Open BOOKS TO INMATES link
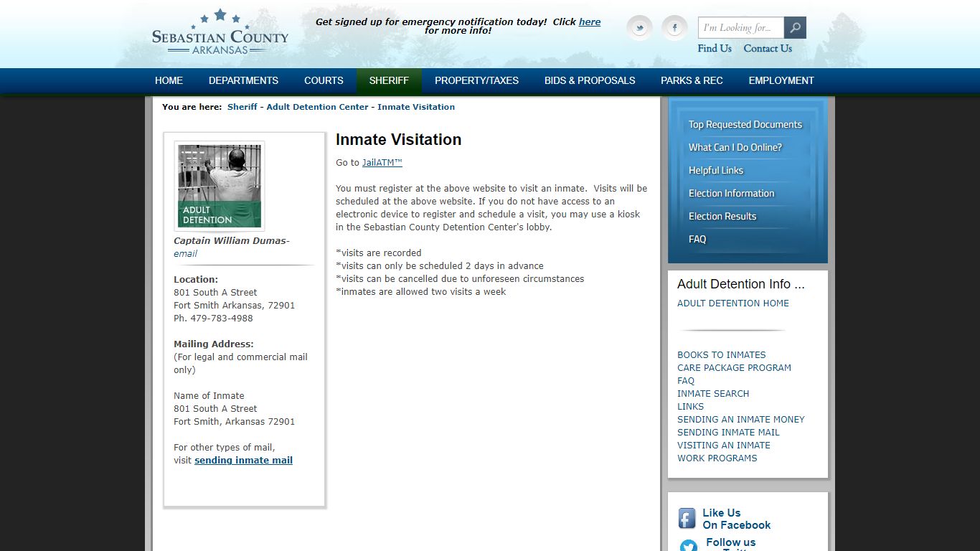 (x=722, y=355)
